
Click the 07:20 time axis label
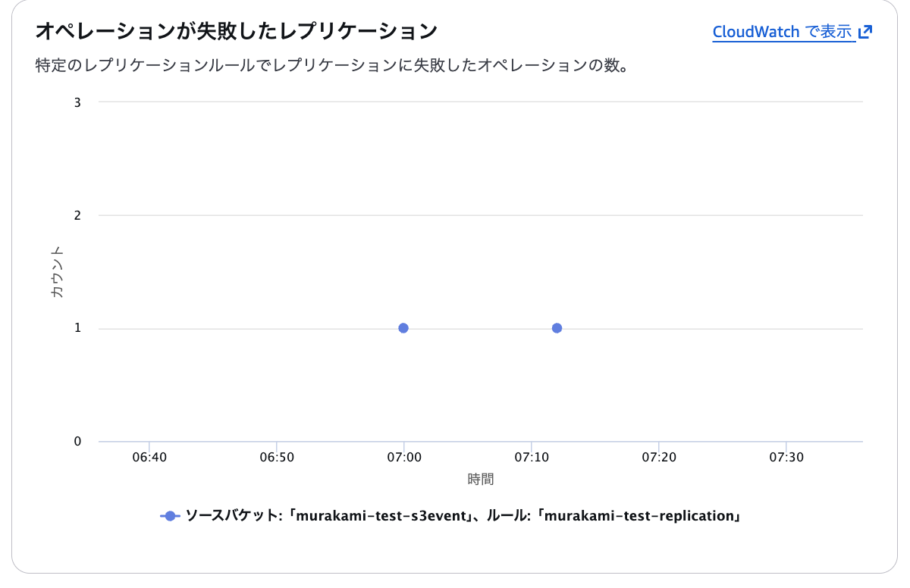(658, 458)
